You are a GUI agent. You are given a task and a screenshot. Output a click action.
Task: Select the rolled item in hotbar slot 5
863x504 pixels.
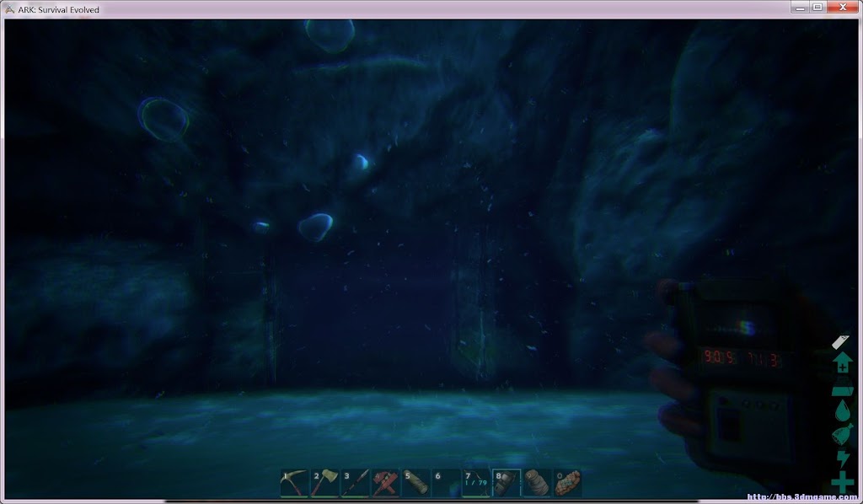(x=415, y=483)
